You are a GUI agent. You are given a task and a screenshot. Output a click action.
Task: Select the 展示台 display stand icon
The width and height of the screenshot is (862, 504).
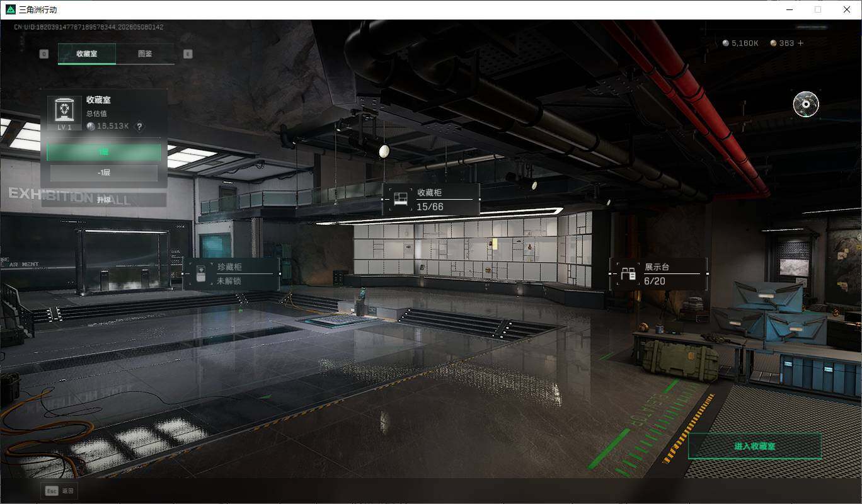628,274
